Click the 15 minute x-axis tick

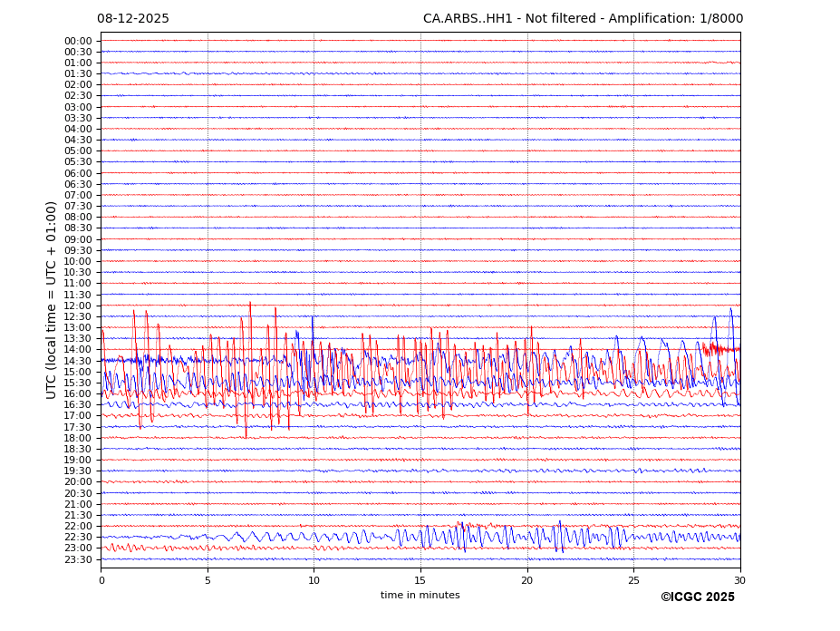420,580
